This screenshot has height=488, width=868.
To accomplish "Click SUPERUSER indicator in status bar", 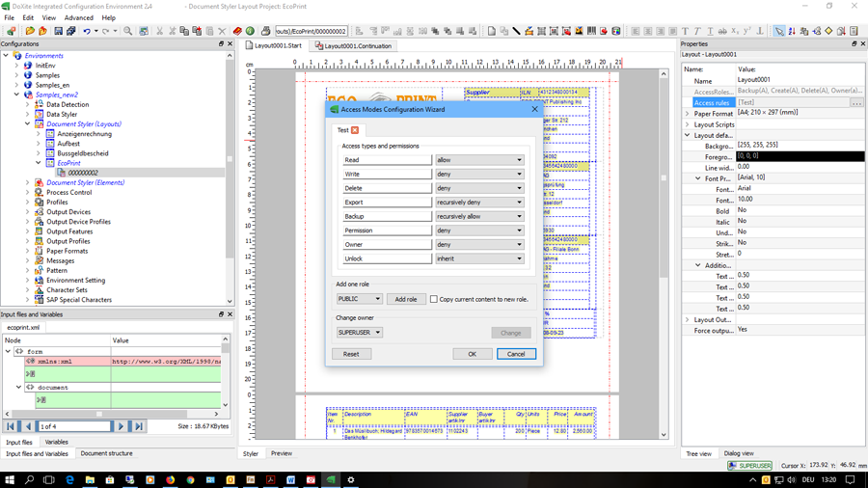I will pyautogui.click(x=750, y=465).
